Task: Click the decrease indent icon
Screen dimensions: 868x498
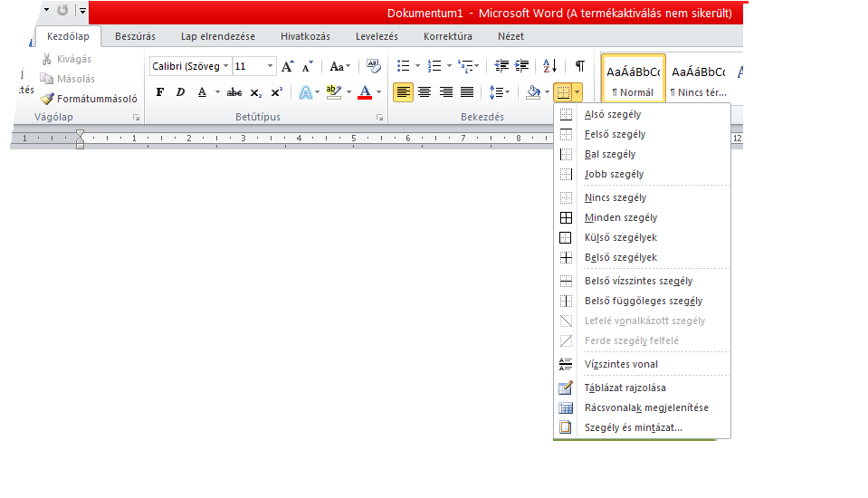Action: pos(501,66)
